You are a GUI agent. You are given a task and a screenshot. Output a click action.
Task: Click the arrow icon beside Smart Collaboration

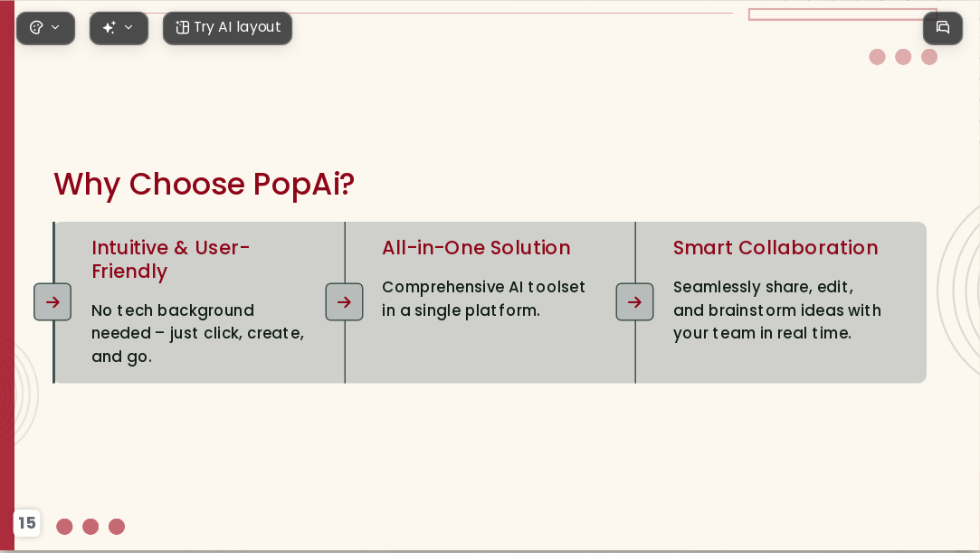tap(634, 301)
